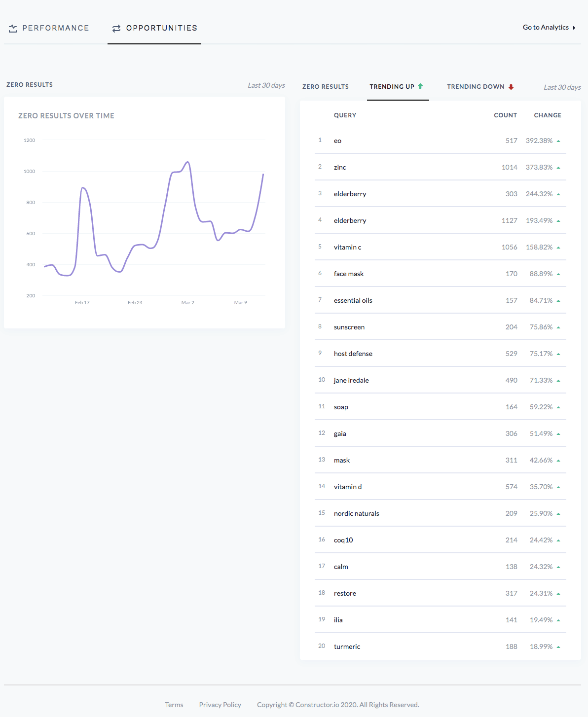Open the Terms page
Viewport: 588px width, 717px height.
tap(174, 705)
